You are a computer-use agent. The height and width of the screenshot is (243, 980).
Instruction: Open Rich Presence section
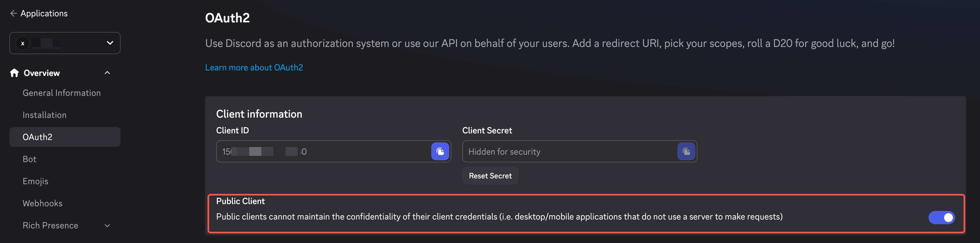pyautogui.click(x=50, y=226)
